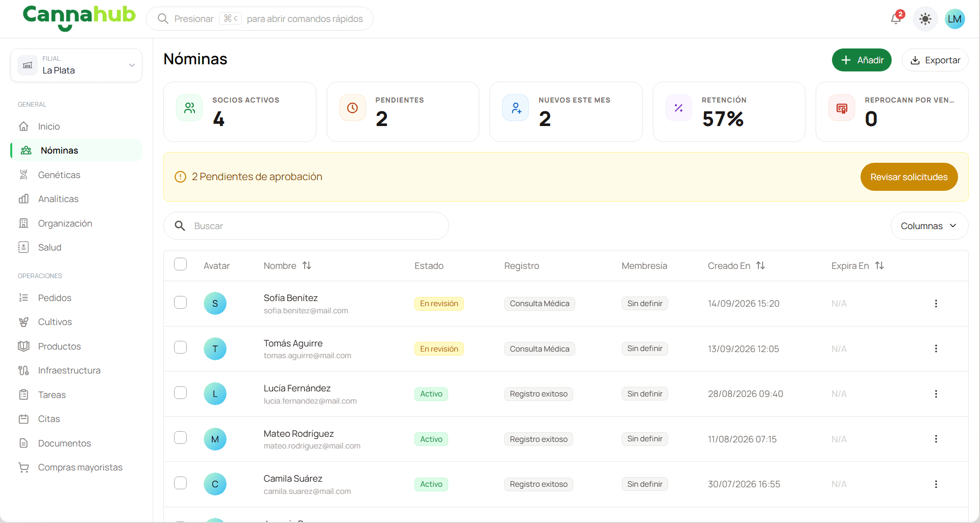Screen dimensions: 980x523
Task: Sort table by Nombre column arrows
Action: pos(307,265)
